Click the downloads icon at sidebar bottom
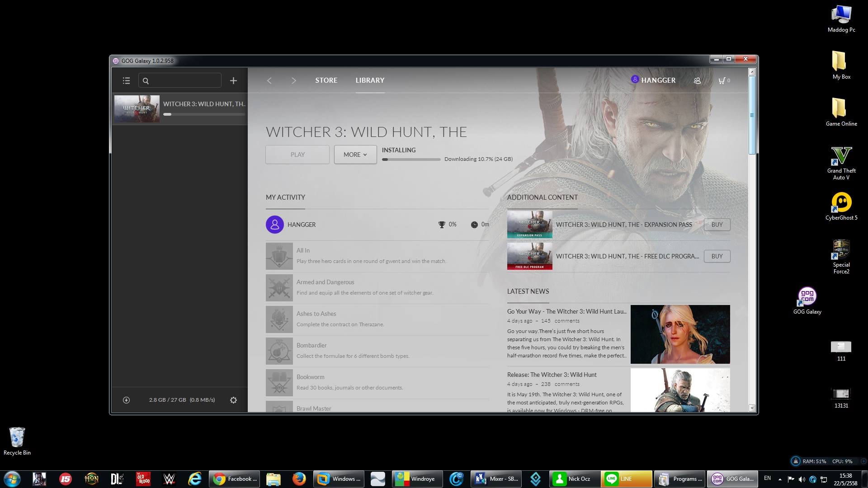 click(x=126, y=400)
